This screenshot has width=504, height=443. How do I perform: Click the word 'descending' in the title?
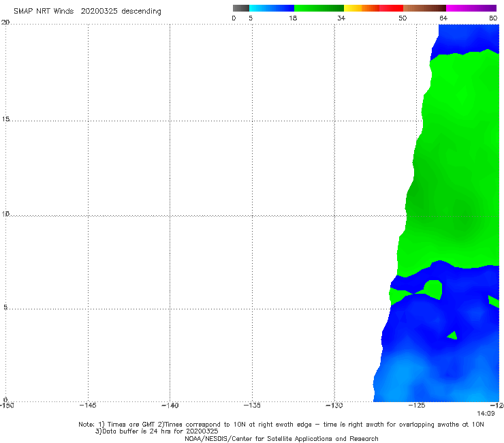141,12
